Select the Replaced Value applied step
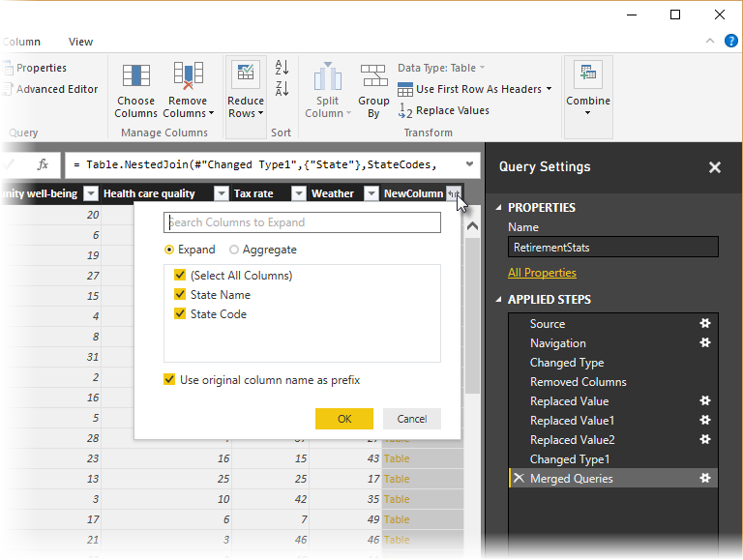This screenshot has height=560, width=743. point(569,401)
